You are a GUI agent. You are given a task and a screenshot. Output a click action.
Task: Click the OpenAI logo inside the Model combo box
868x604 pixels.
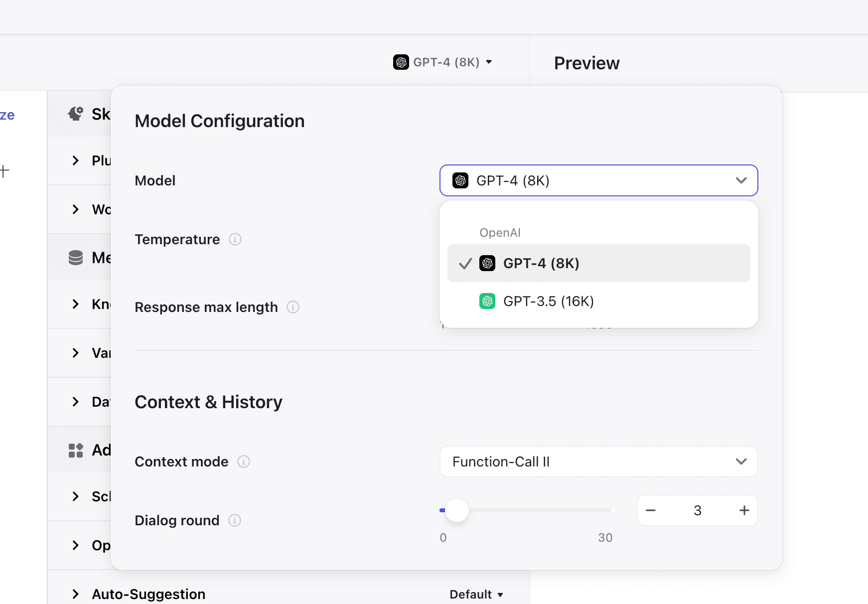[460, 180]
